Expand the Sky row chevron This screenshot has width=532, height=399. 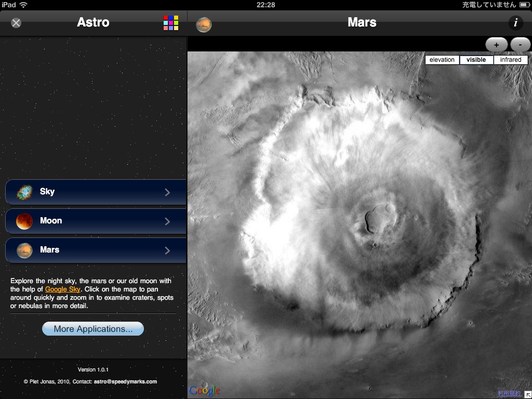tap(167, 192)
